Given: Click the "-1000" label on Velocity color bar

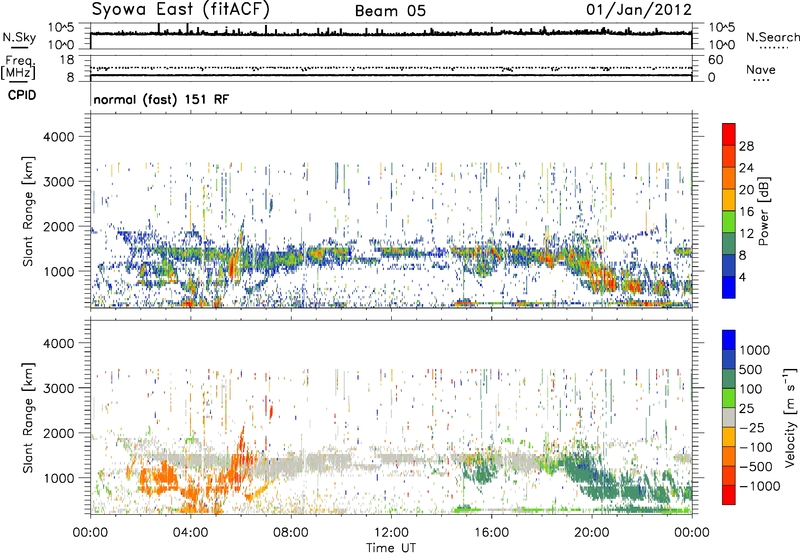Looking at the screenshot, I should [760, 486].
